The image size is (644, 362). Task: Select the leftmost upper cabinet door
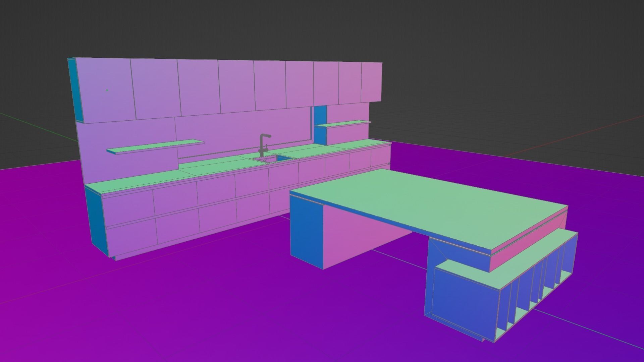pyautogui.click(x=106, y=90)
